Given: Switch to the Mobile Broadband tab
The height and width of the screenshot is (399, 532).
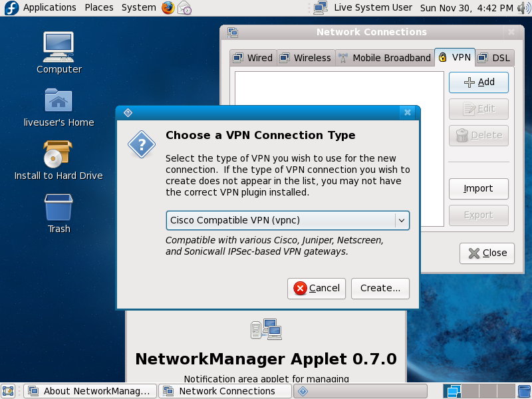Looking at the screenshot, I should [x=385, y=58].
